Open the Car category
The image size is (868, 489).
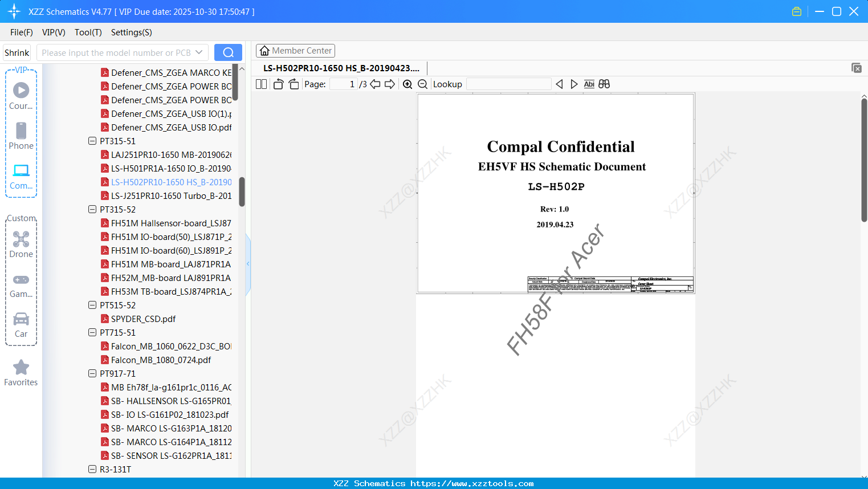tap(21, 325)
